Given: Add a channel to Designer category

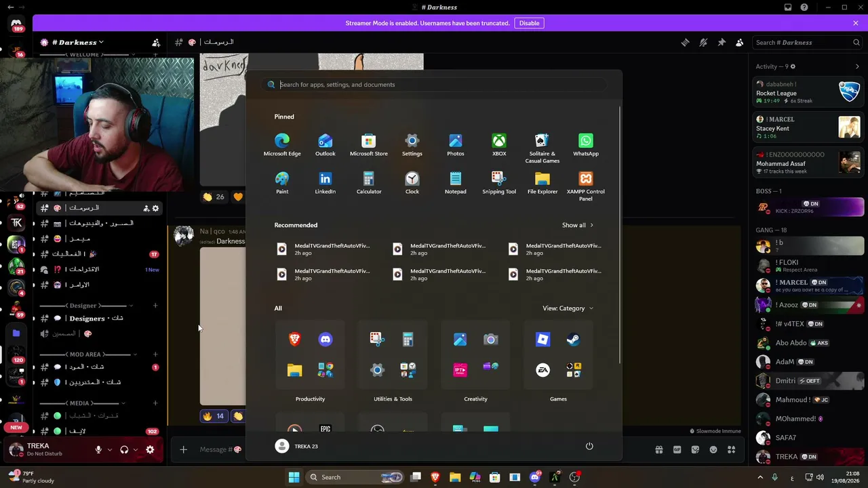Looking at the screenshot, I should (x=155, y=306).
